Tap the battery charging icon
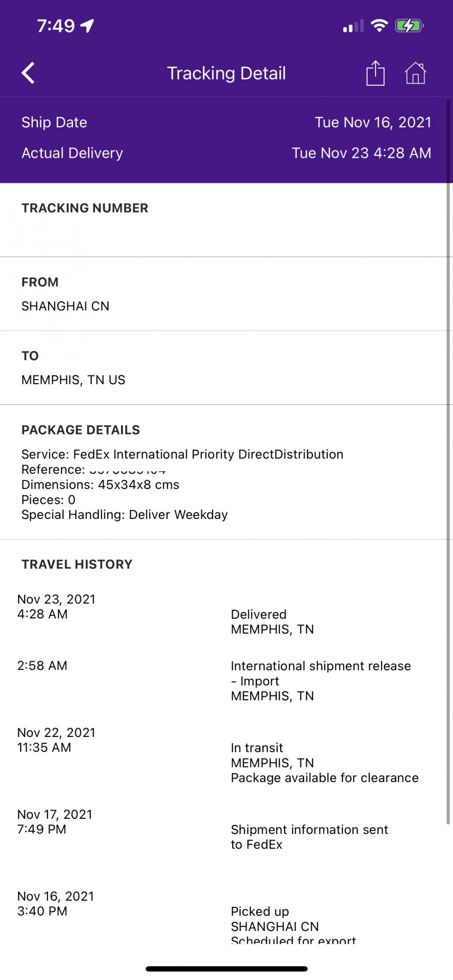 409,25
